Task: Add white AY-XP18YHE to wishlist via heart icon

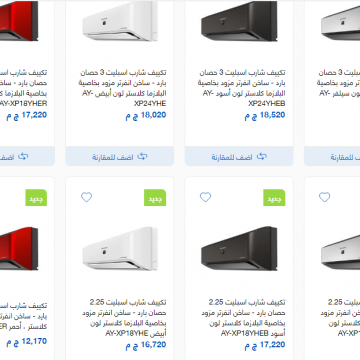Action: pyautogui.click(x=86, y=197)
